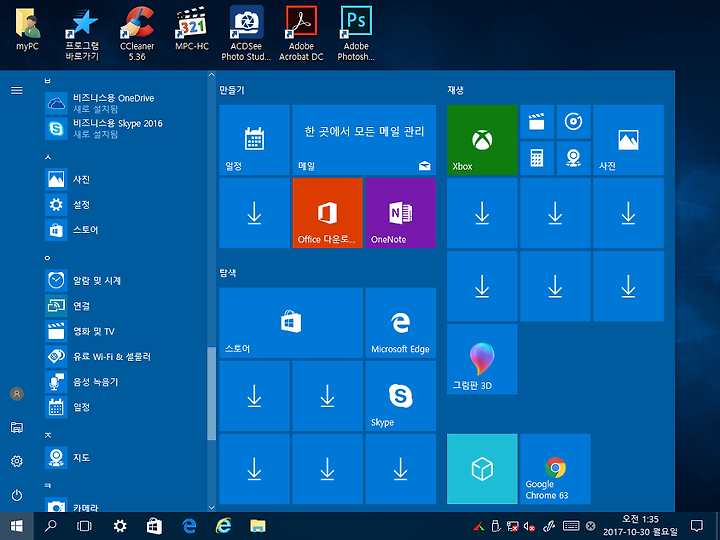Open 영화 및 TV app entry
720x540 pixels.
(x=125, y=331)
